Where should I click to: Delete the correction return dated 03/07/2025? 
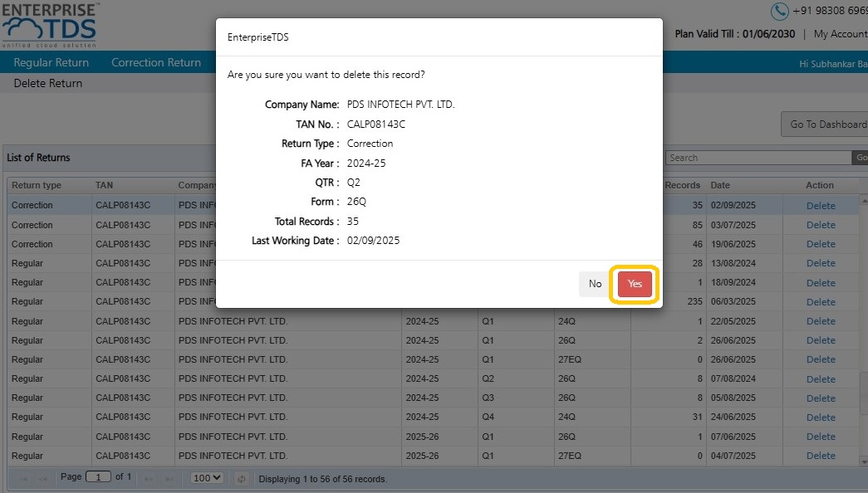coord(821,225)
